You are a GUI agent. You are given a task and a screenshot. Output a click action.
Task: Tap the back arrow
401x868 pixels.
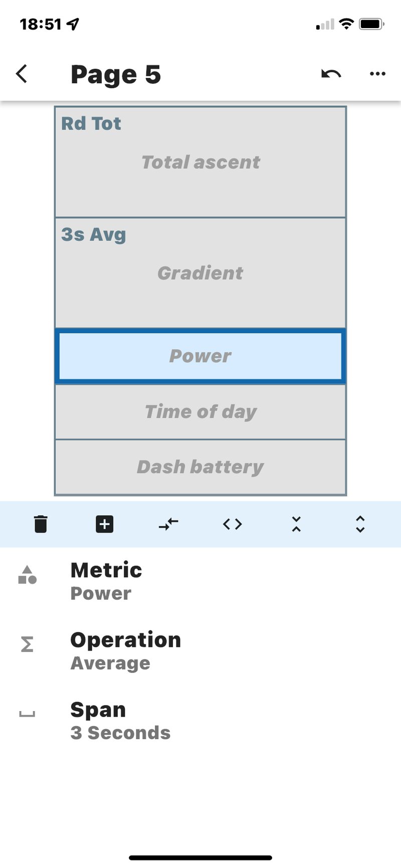pyautogui.click(x=22, y=74)
